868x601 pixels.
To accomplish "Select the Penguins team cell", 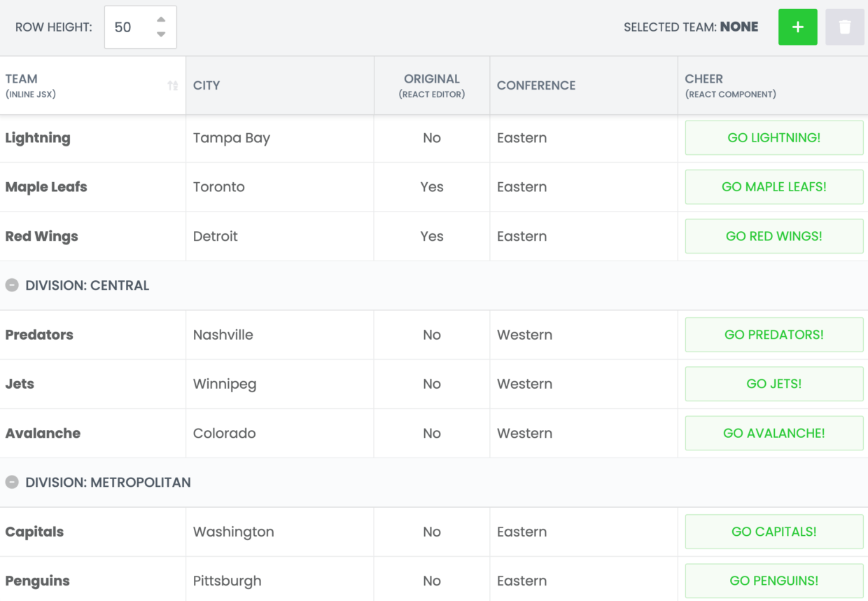I will [92, 581].
